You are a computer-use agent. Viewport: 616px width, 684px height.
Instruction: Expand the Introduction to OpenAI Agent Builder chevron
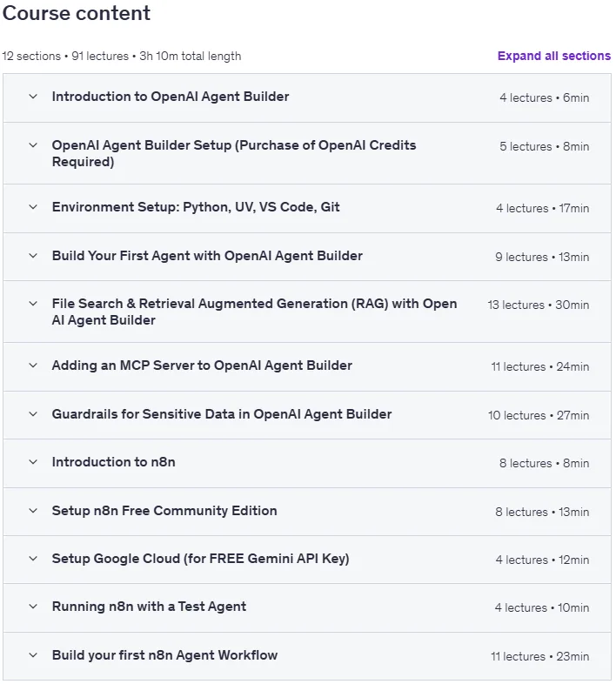click(33, 97)
